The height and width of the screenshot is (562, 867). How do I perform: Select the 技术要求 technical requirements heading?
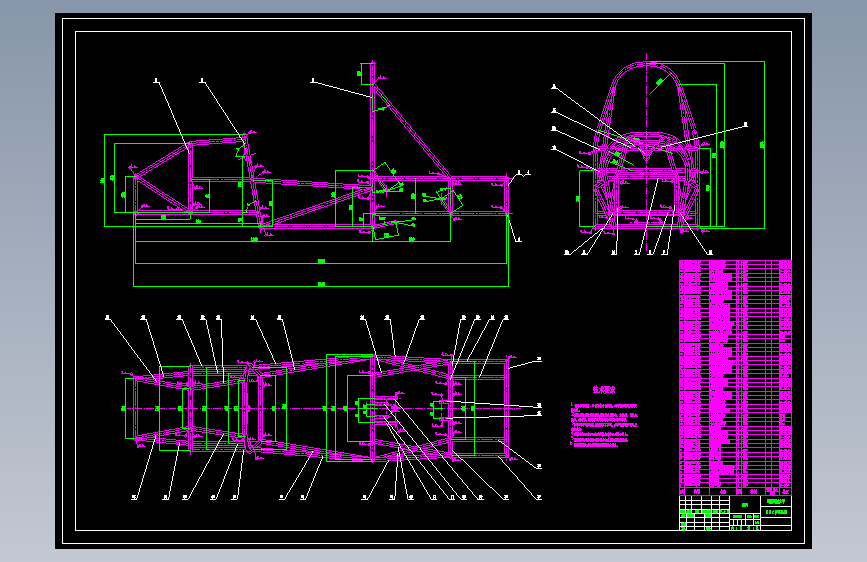(x=604, y=389)
